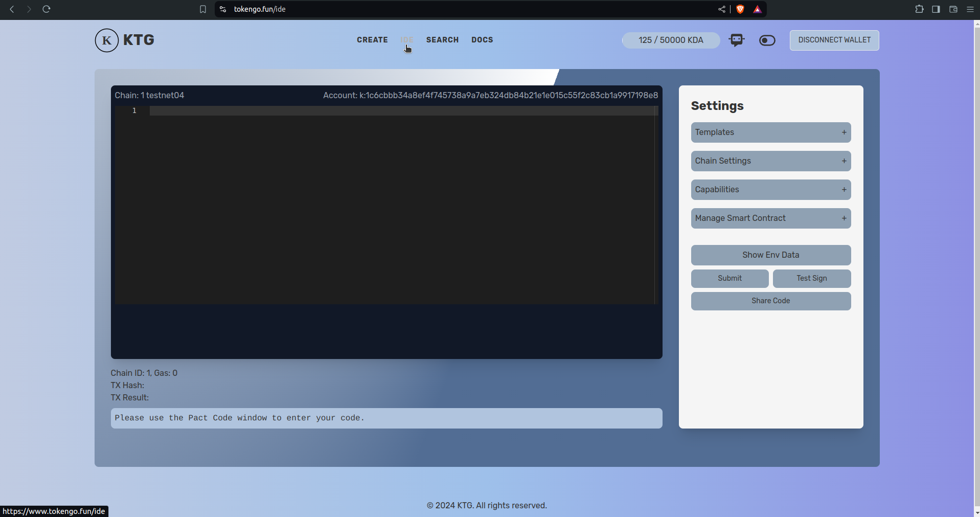The image size is (980, 517).
Task: Click the Settings heading
Action: pos(717,106)
